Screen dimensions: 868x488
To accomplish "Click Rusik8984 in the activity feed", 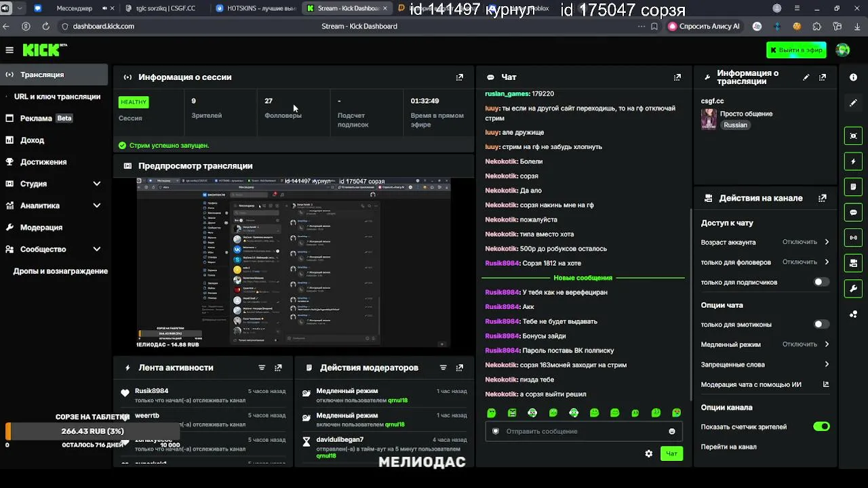I will [151, 391].
